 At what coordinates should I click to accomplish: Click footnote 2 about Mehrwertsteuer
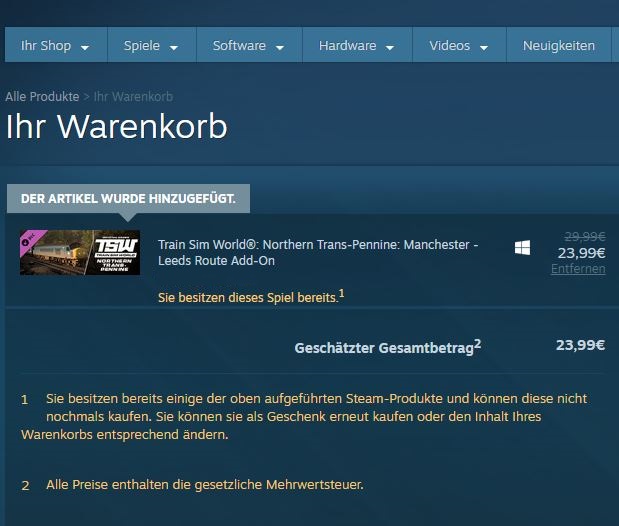pyautogui.click(x=192, y=485)
